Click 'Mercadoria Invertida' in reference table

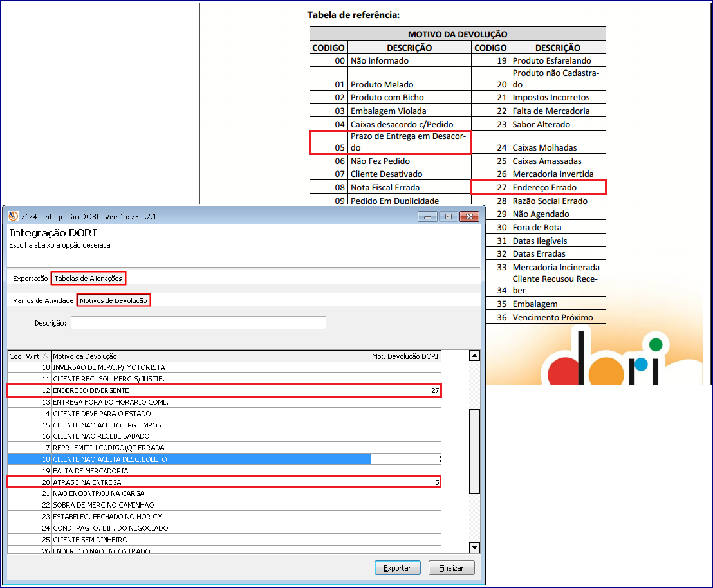tap(553, 174)
